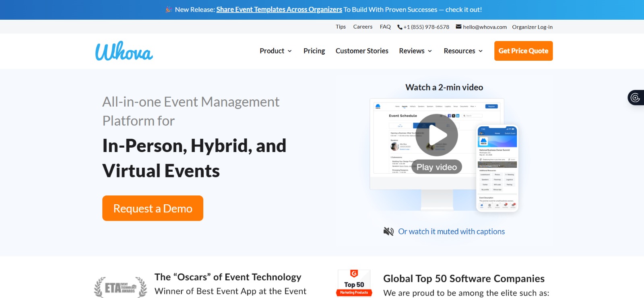Go to Customer Stories
This screenshot has width=644, height=298.
(362, 51)
